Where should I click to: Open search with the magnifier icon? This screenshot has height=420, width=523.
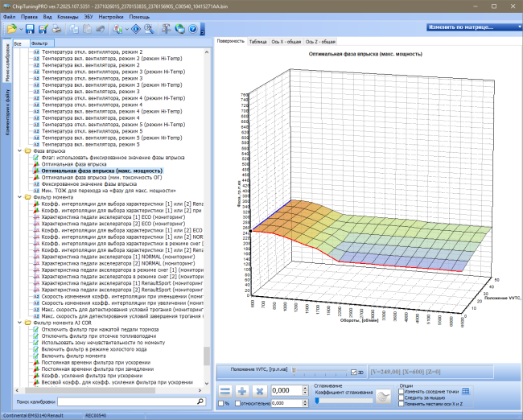149,29
